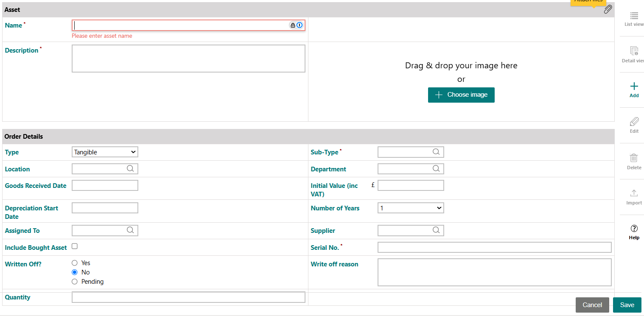Click the Sub-Type lookup field
Screen dimensions: 644x316
click(x=411, y=152)
